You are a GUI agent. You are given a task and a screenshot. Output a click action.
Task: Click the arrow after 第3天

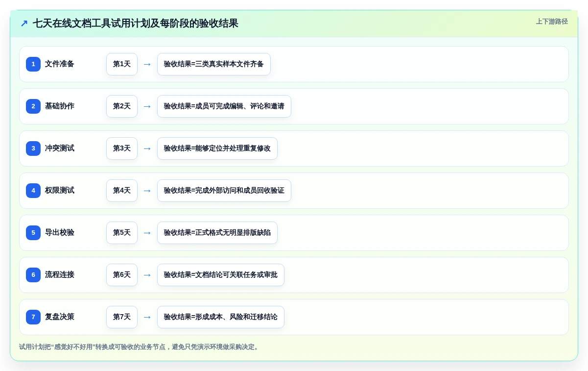pos(147,148)
